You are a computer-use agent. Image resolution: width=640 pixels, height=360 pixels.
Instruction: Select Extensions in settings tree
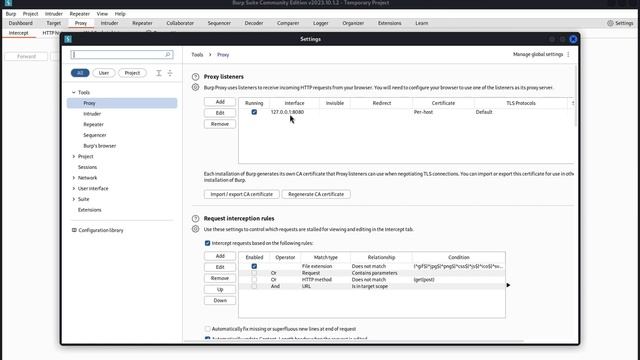coord(89,210)
